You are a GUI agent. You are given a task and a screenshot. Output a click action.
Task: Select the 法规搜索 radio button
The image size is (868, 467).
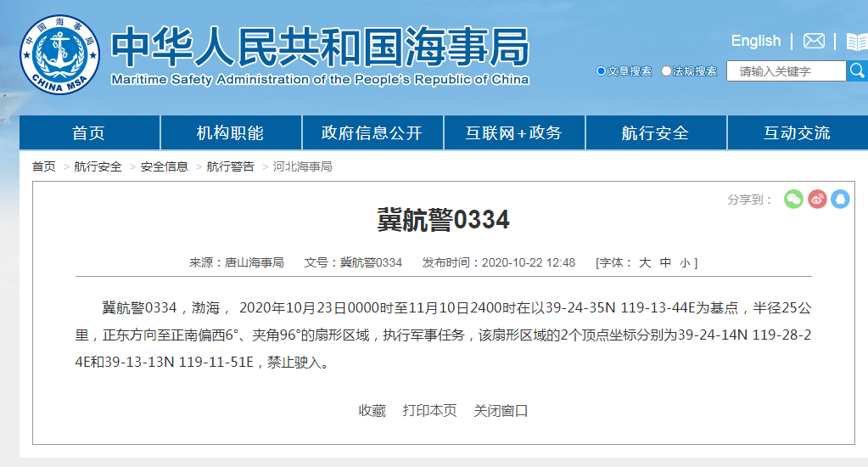[667, 71]
